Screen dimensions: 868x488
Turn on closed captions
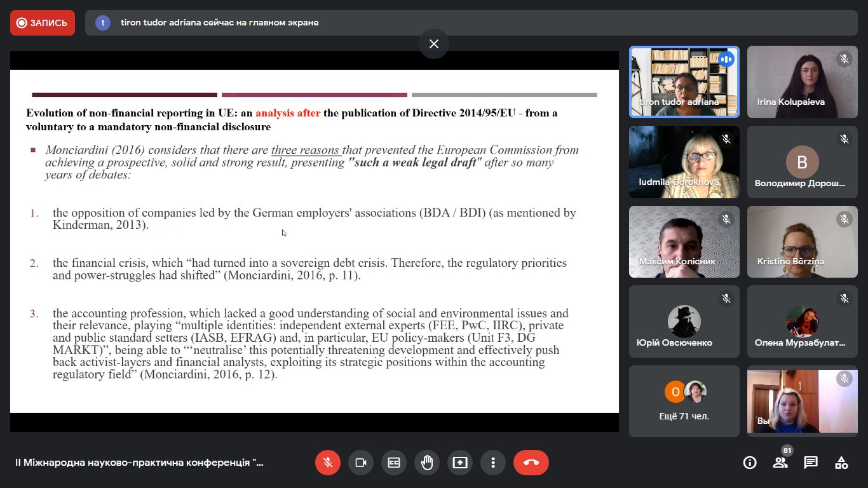pos(394,463)
